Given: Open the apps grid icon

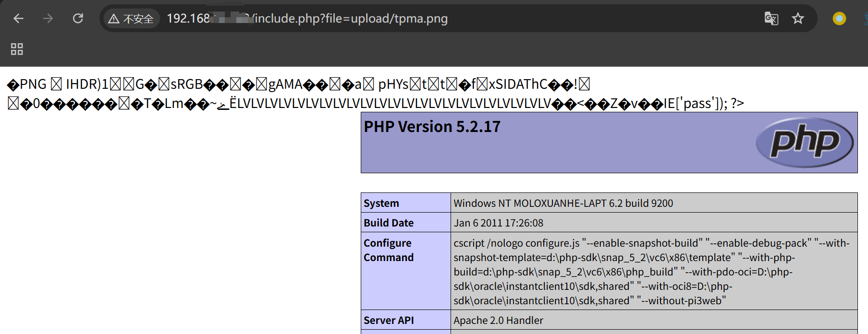Looking at the screenshot, I should pyautogui.click(x=17, y=49).
